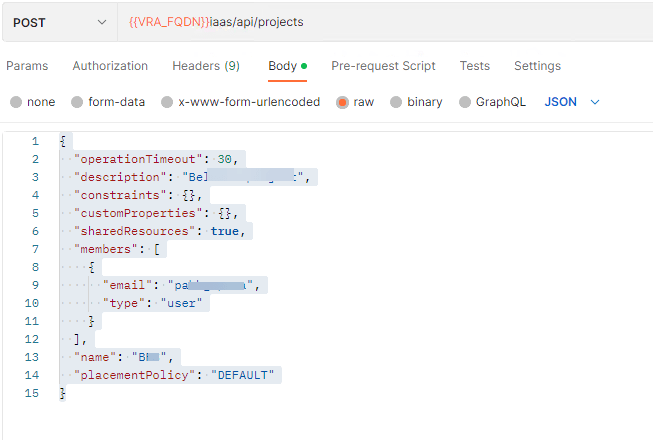Expand the JSON body format dropdown
The height and width of the screenshot is (440, 653).
point(572,102)
